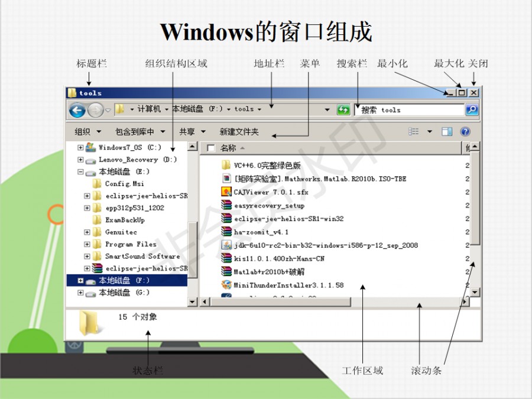Click the 新建文件夹 button

coord(239,131)
